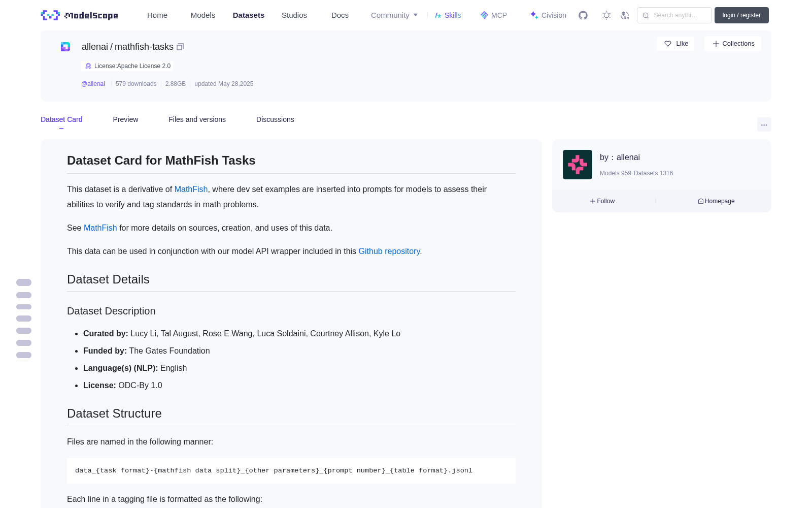Select the Dataset Card tab
This screenshot has width=812, height=508.
(x=61, y=119)
